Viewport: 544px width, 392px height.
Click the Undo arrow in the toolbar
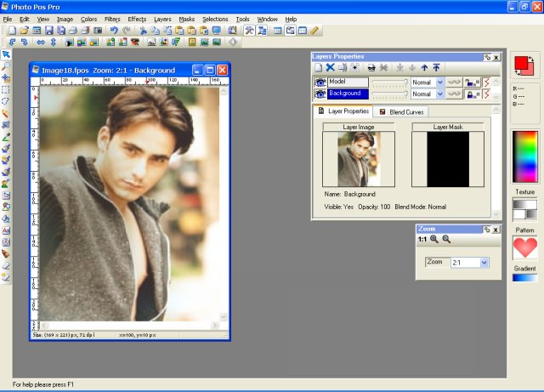coord(114,30)
